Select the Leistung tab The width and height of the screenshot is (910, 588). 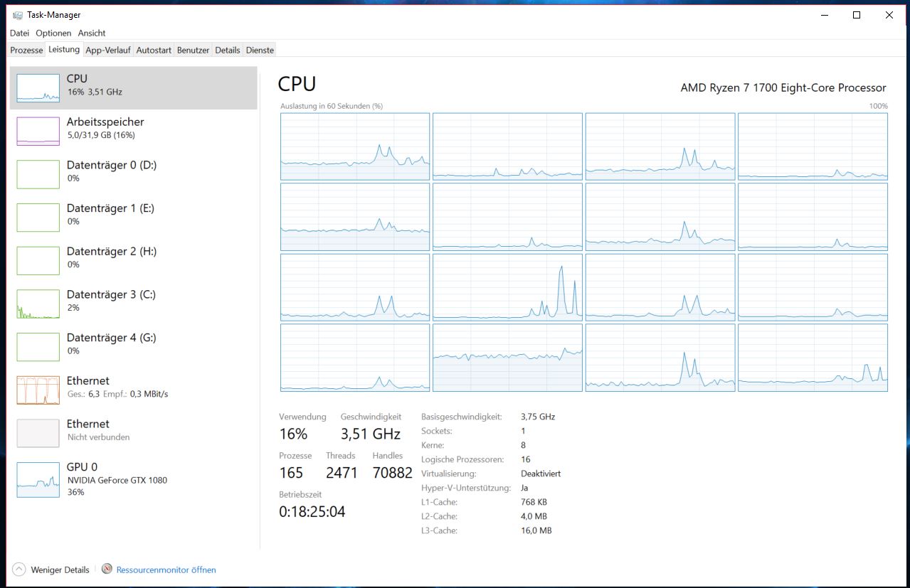pos(64,50)
